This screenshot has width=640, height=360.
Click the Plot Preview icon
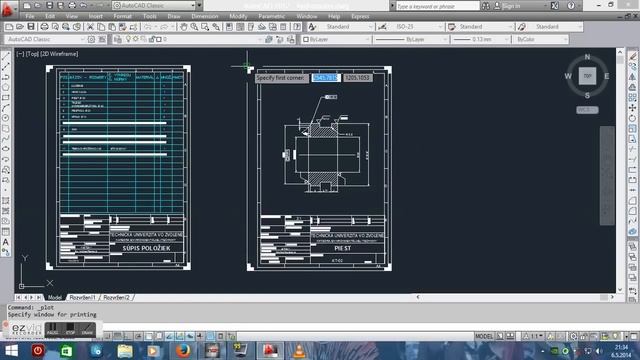tap(55, 27)
